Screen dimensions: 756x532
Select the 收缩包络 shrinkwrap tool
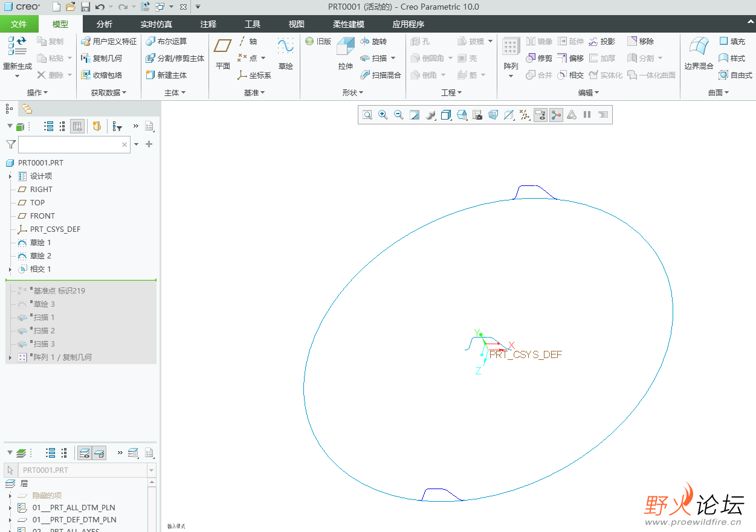[102, 75]
